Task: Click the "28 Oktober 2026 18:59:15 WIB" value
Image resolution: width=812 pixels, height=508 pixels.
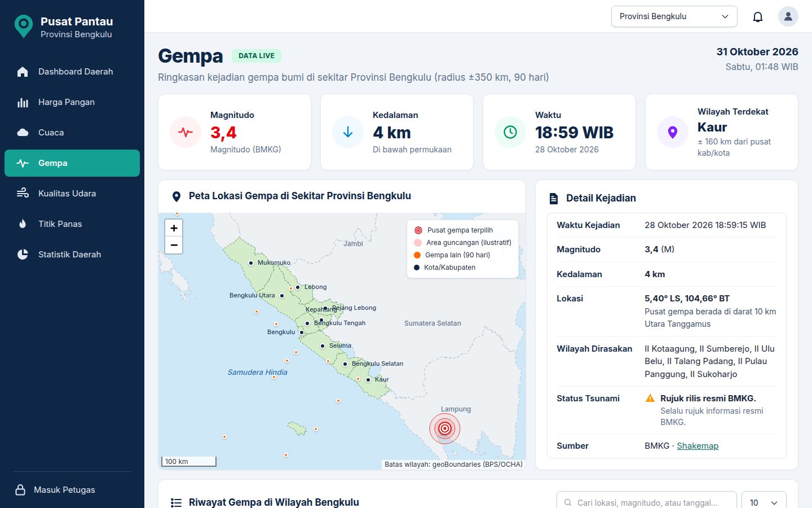Action: pyautogui.click(x=705, y=225)
